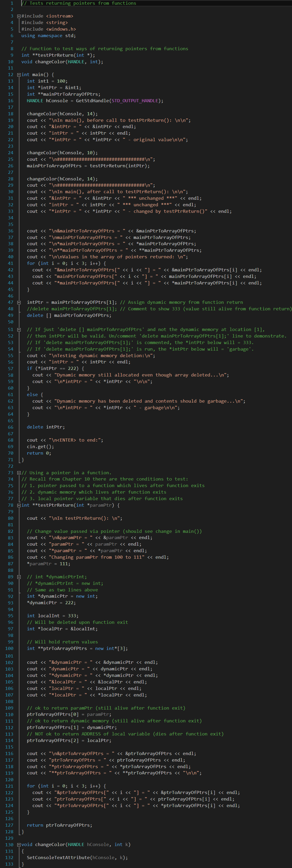The image size is (292, 868).
Task: Click 'int localInt = 333;' declaration
Action: [52, 616]
